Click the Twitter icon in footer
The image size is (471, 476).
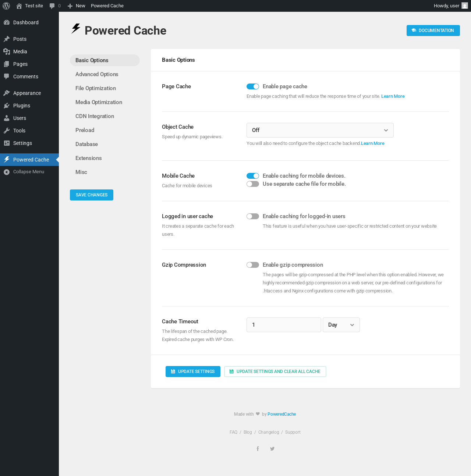(x=272, y=449)
